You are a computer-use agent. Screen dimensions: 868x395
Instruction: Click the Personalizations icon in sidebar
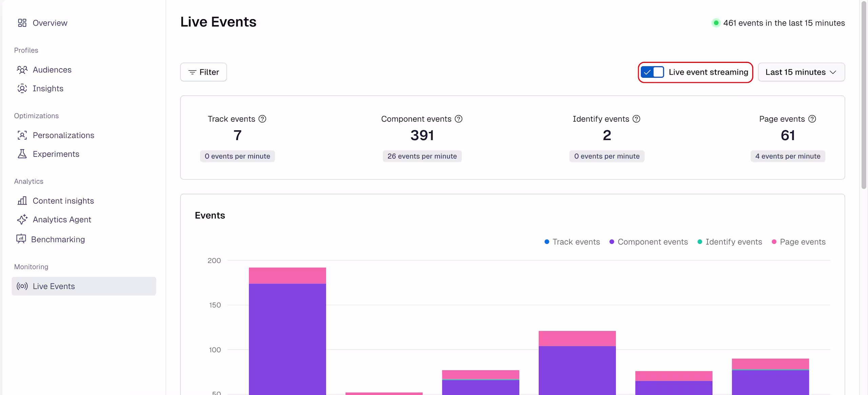[x=22, y=135]
